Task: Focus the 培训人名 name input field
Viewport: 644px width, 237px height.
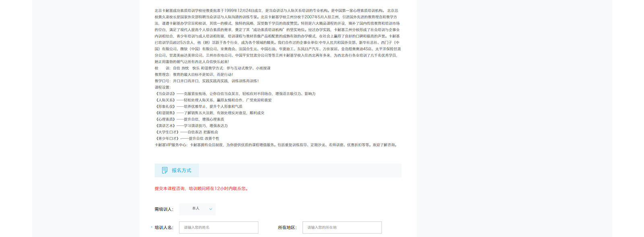Action: [219, 227]
